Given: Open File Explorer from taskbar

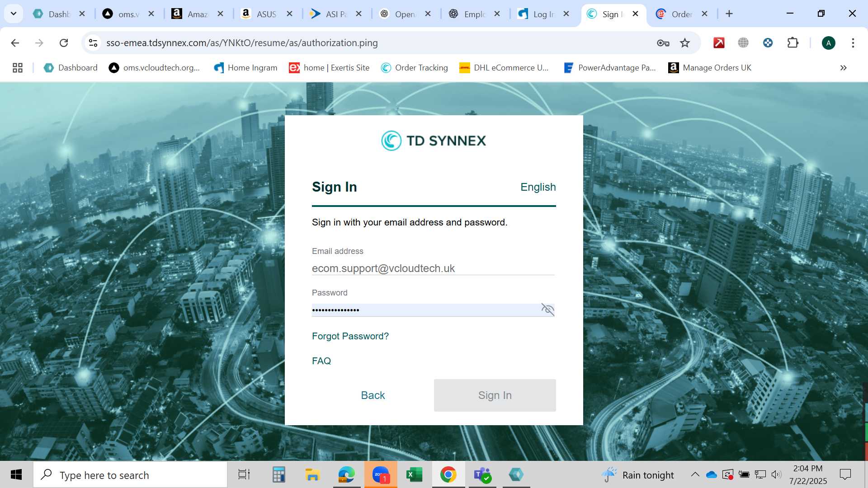Looking at the screenshot, I should coord(312,475).
